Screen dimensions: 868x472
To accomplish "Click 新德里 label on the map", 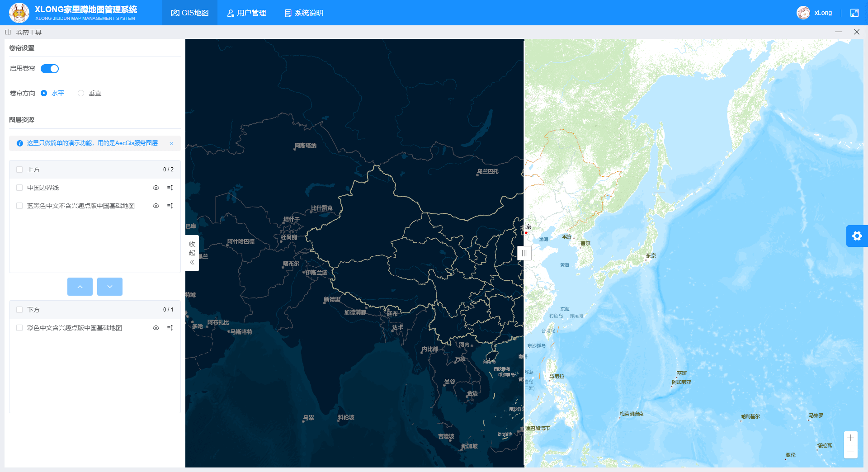I will pos(332,299).
